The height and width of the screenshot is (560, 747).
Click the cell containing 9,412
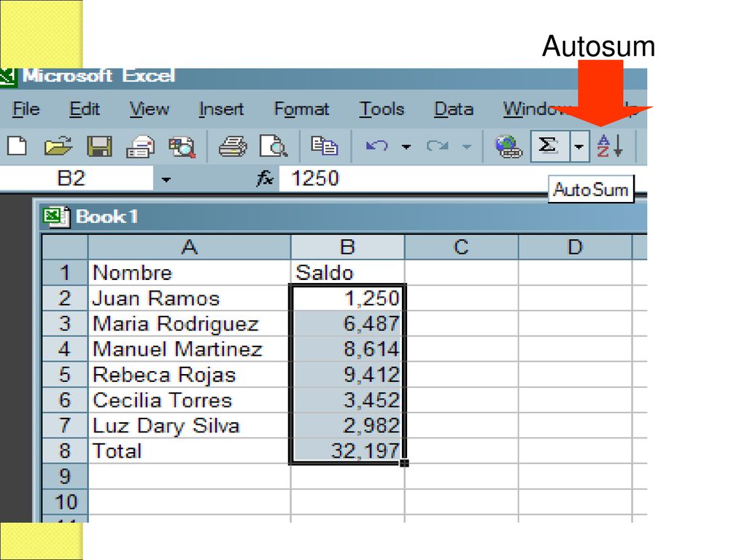coord(347,374)
